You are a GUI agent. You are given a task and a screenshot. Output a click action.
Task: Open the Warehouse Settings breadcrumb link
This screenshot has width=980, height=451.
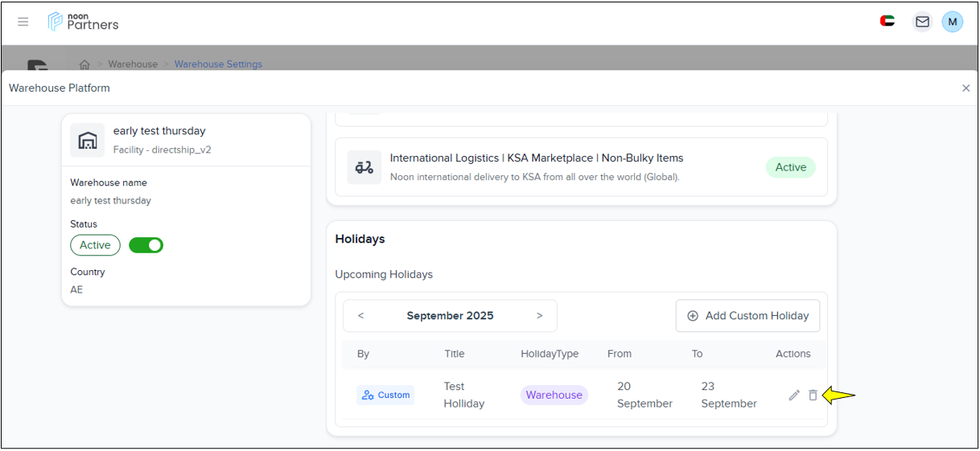218,64
